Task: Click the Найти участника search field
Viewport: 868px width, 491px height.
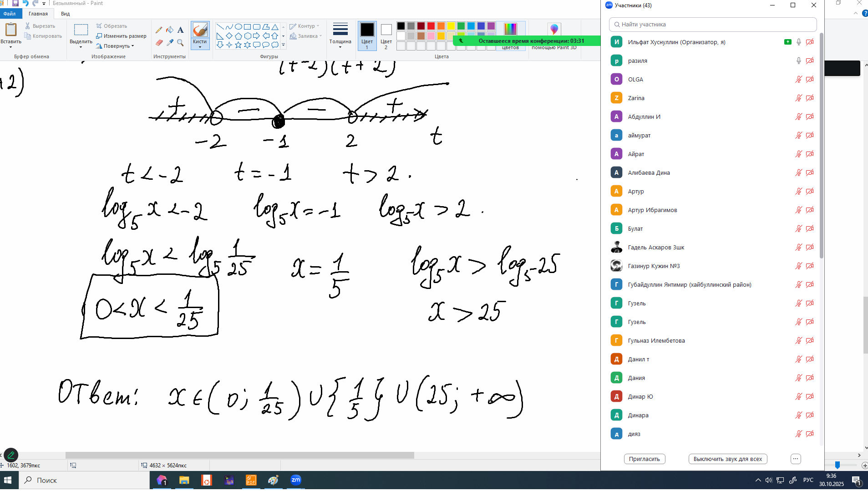Action: [712, 25]
